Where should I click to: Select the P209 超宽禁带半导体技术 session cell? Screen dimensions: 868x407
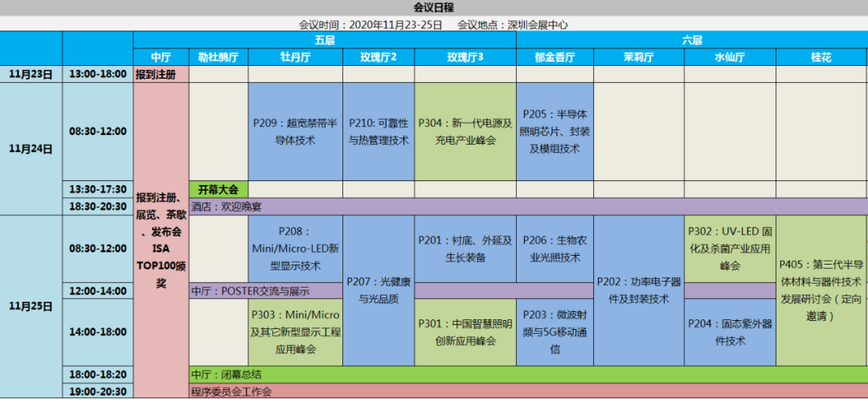(x=295, y=131)
